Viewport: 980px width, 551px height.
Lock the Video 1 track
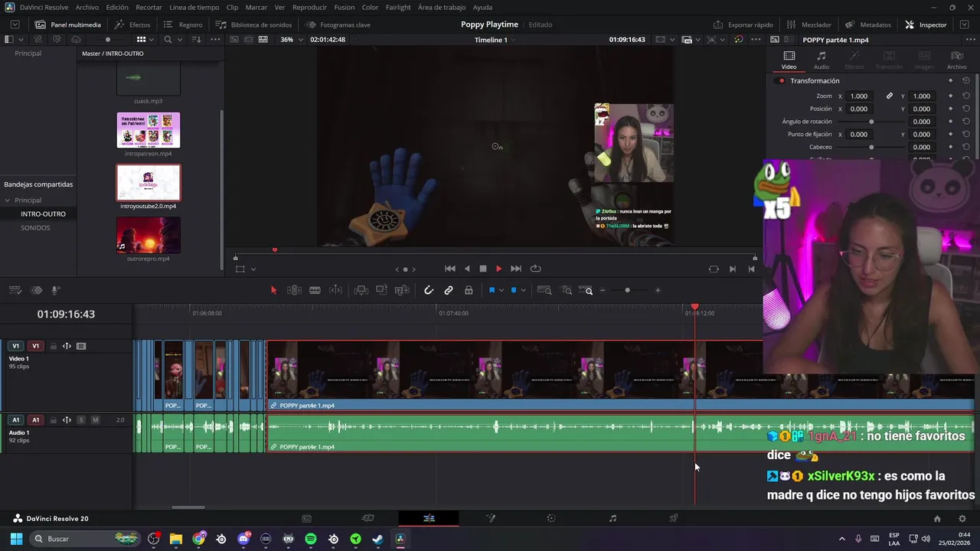54,346
